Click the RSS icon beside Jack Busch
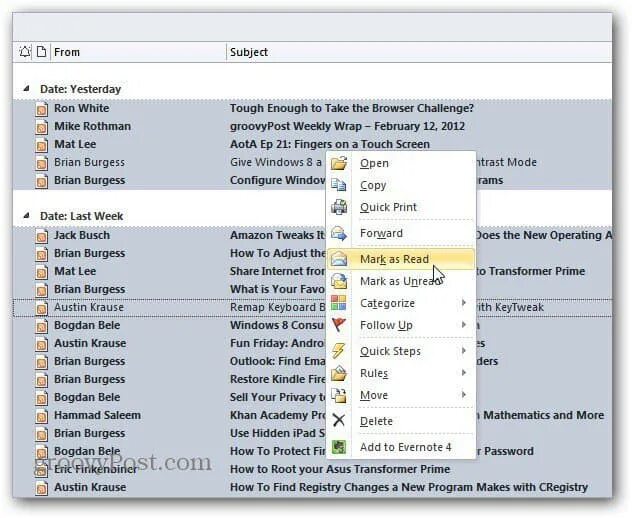The height and width of the screenshot is (518, 632). coord(41,236)
